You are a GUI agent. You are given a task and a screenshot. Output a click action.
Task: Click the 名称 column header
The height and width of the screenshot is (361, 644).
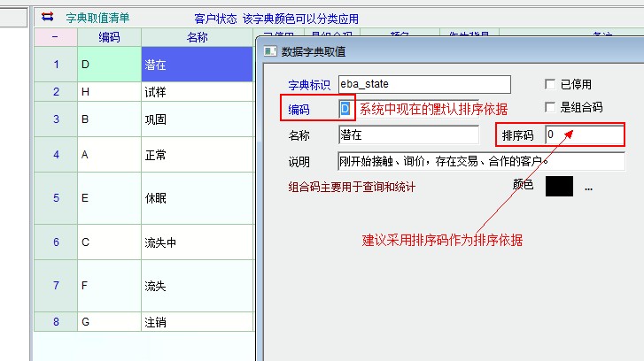point(197,36)
